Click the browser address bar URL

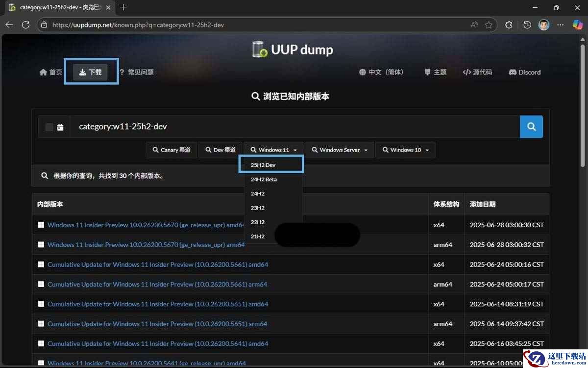pyautogui.click(x=138, y=25)
